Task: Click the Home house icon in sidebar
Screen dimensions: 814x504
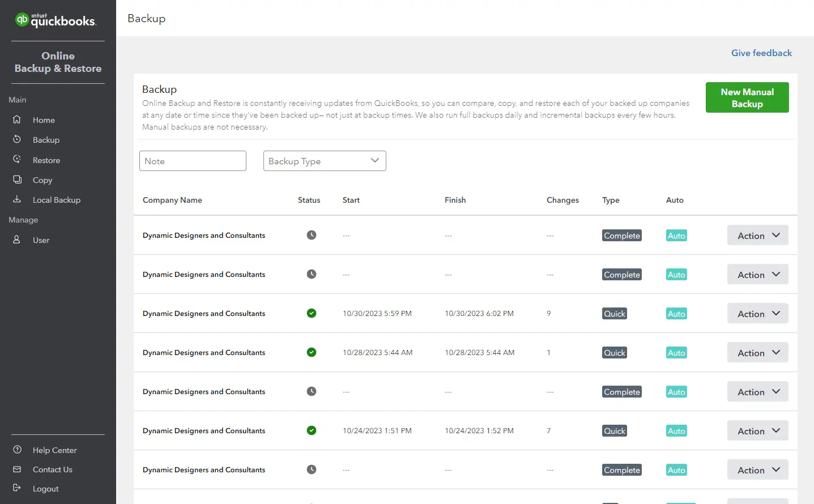Action: (x=17, y=119)
